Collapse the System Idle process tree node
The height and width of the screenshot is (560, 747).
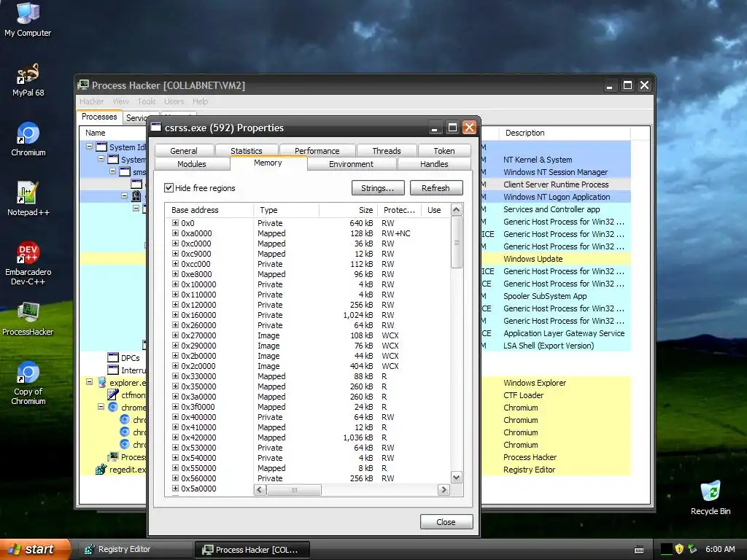pyautogui.click(x=89, y=146)
